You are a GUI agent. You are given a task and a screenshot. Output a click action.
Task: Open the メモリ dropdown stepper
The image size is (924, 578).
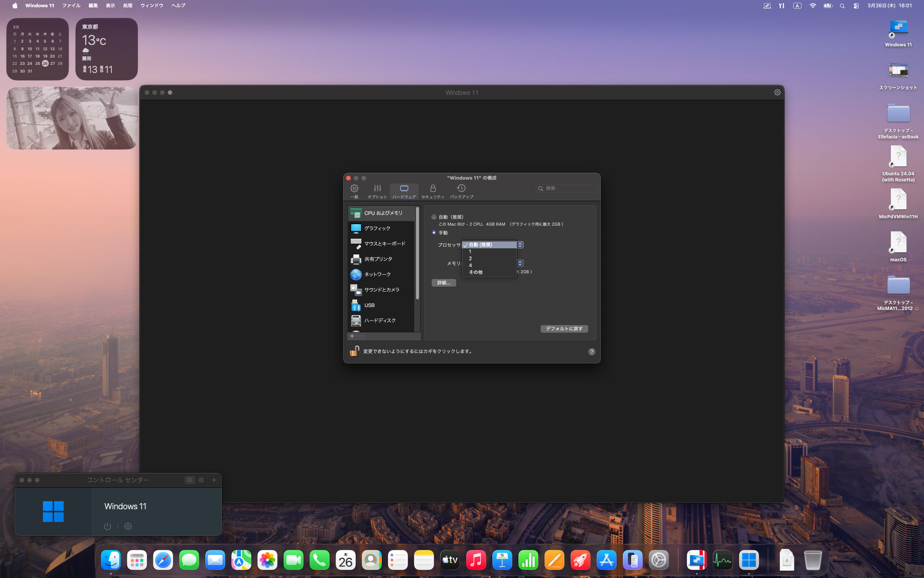(520, 263)
